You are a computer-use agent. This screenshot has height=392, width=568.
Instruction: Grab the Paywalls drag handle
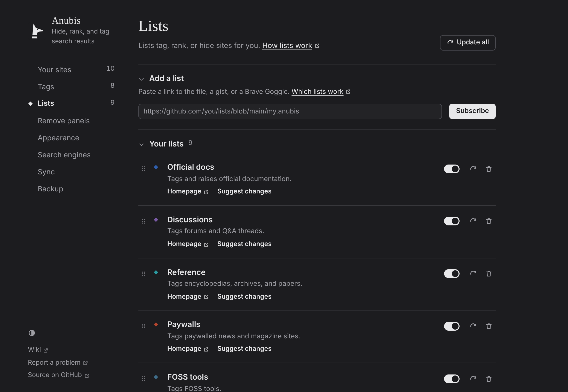point(144,326)
